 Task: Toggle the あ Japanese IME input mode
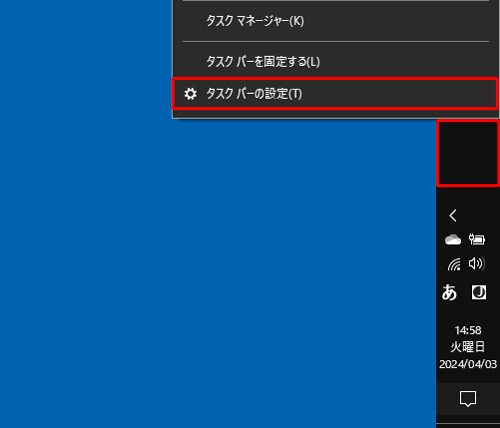tap(449, 292)
